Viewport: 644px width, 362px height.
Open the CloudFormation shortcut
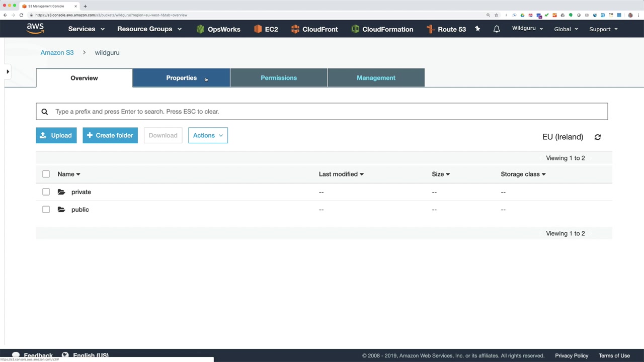[382, 29]
